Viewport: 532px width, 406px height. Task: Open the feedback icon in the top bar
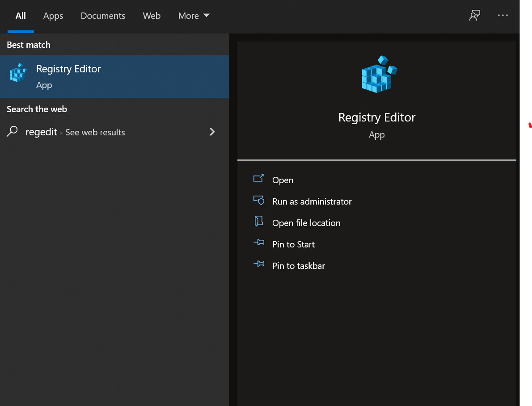(474, 16)
